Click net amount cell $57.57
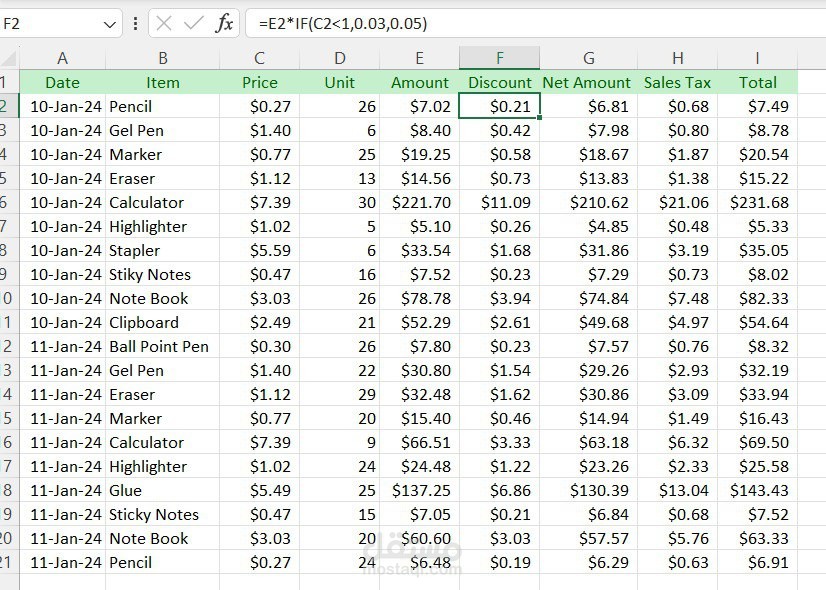The image size is (826, 590). [x=588, y=538]
